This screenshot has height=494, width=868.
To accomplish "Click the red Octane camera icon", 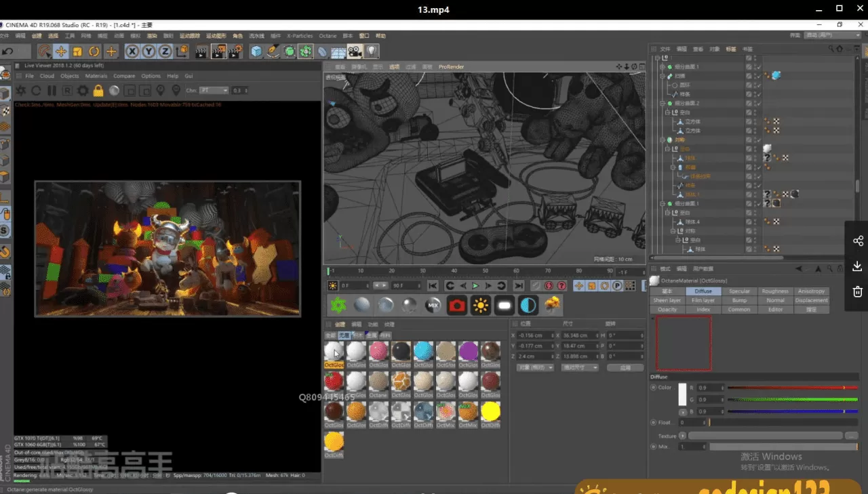I will tap(457, 306).
